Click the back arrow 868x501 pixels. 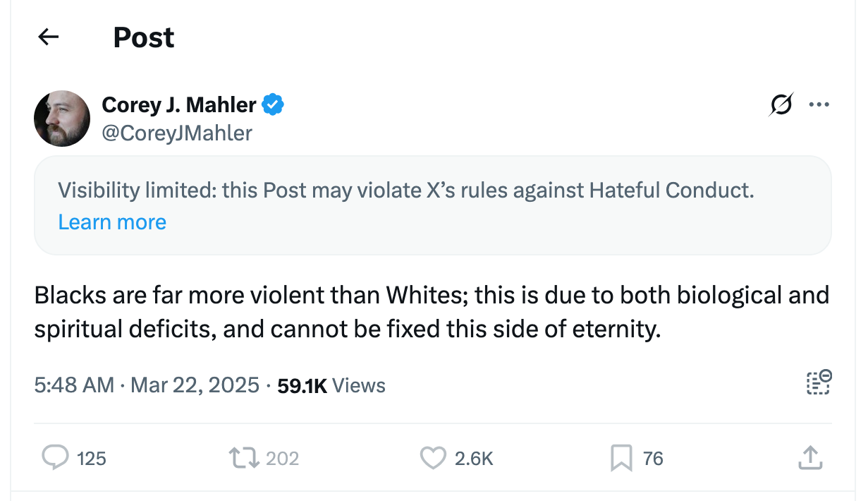(48, 37)
